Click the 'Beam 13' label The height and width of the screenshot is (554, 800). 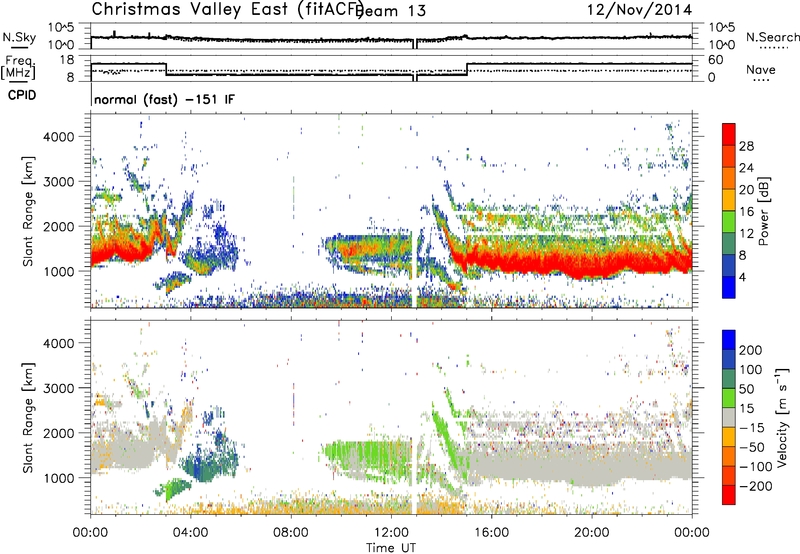392,11
